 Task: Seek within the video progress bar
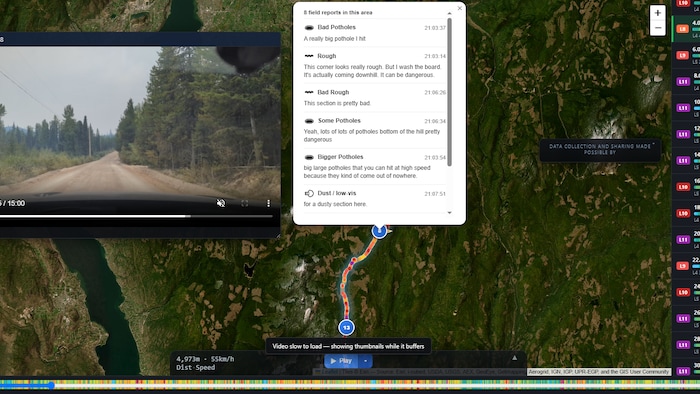coord(136,216)
